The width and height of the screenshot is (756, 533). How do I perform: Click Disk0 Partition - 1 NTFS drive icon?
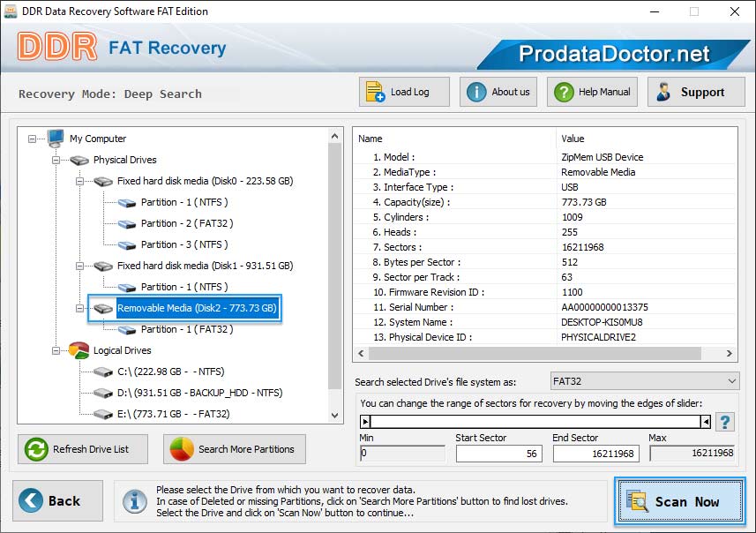pyautogui.click(x=127, y=203)
